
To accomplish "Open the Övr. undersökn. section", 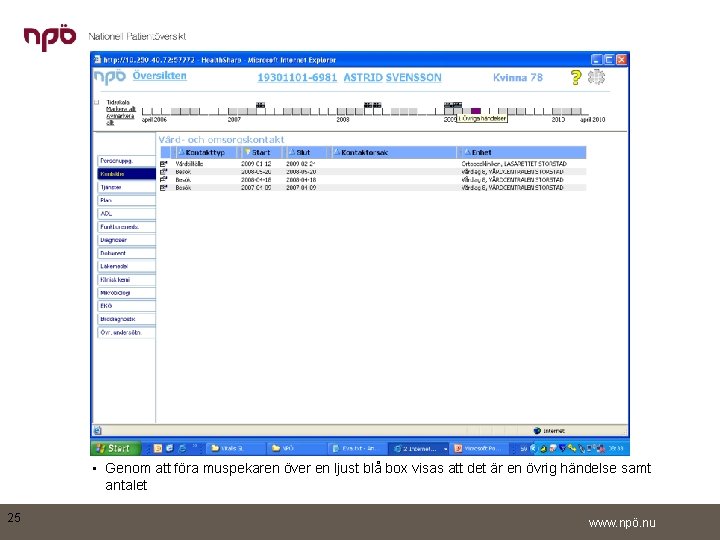I will 126,332.
